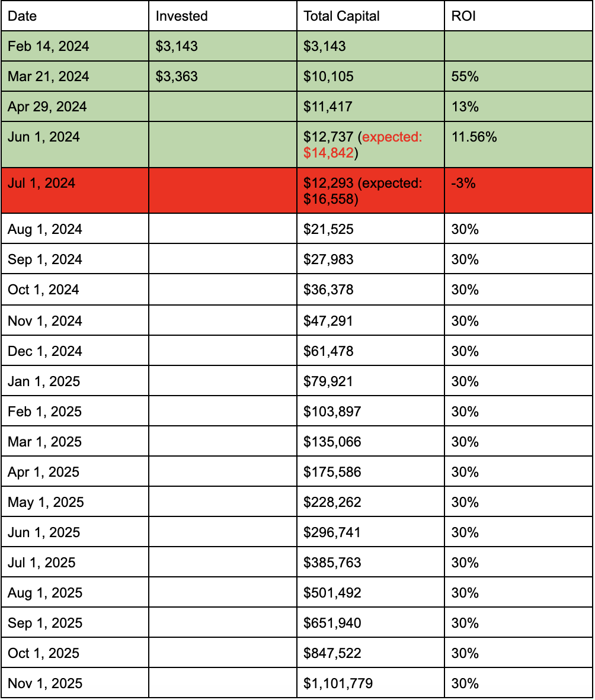Click the -3% ROI cell
This screenshot has width=595, height=700.
pos(519,191)
